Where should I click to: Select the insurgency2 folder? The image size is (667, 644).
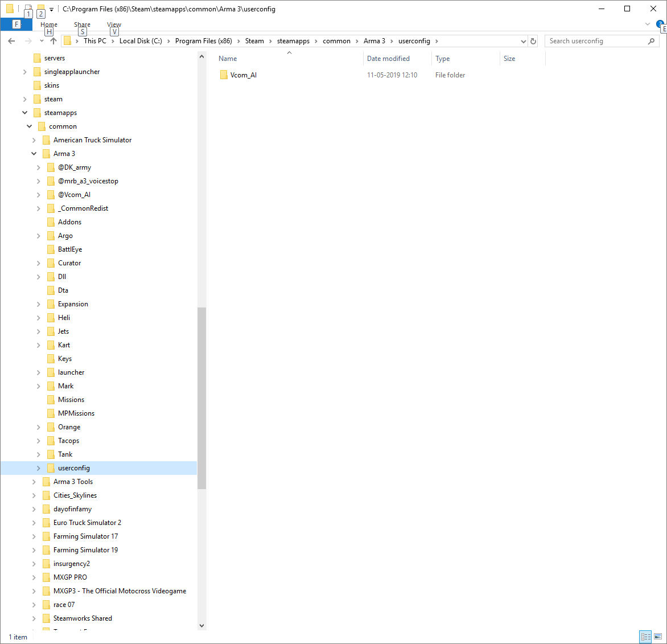pos(72,564)
